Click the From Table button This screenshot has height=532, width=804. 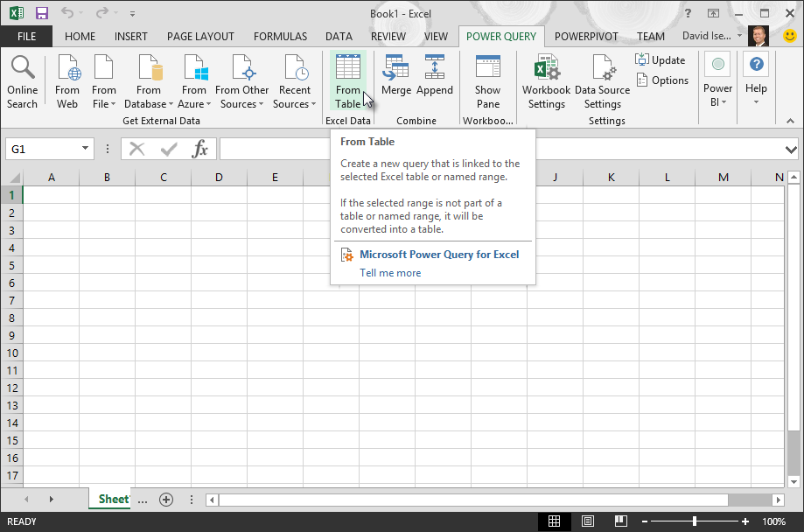click(347, 82)
